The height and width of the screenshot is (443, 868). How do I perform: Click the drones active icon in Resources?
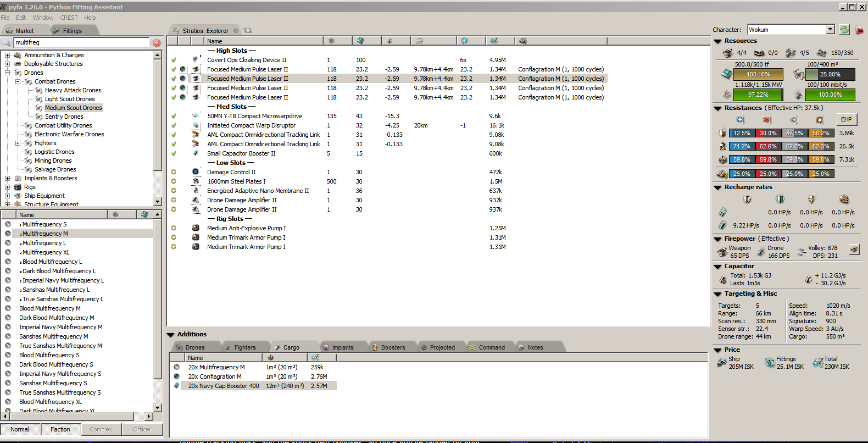tap(791, 53)
